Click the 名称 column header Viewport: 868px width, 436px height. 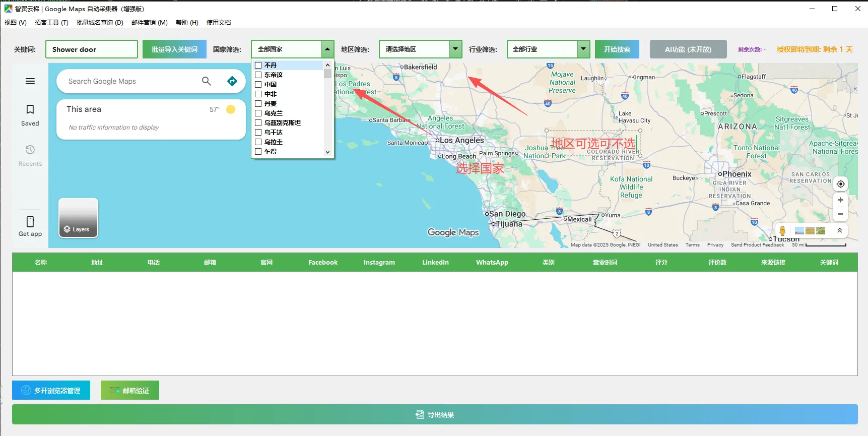(41, 263)
